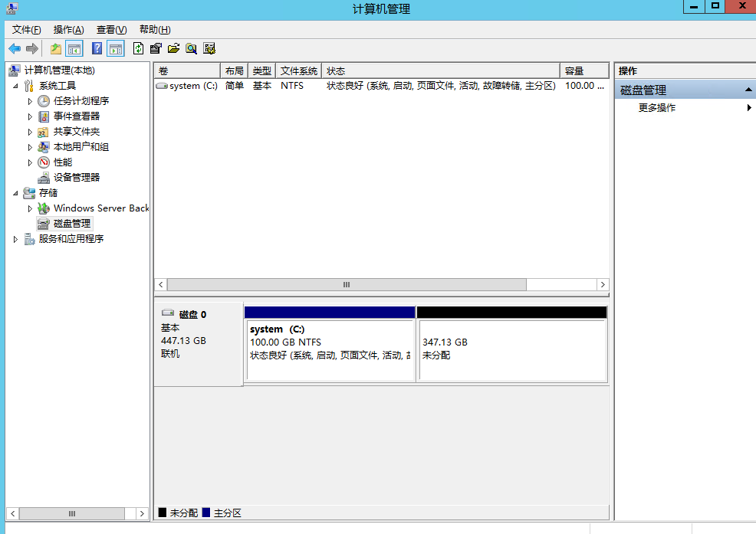
Task: Expand the 事件查看器 tree node
Action: tap(29, 116)
